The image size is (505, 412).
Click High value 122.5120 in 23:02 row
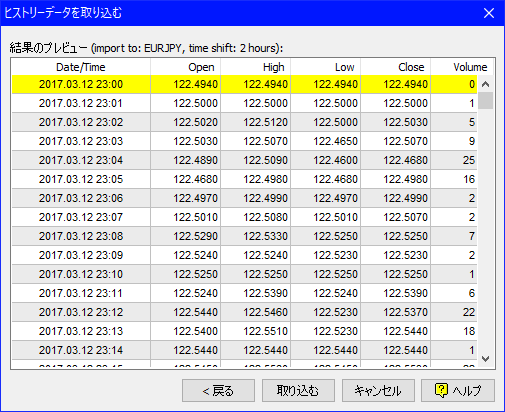pos(265,122)
